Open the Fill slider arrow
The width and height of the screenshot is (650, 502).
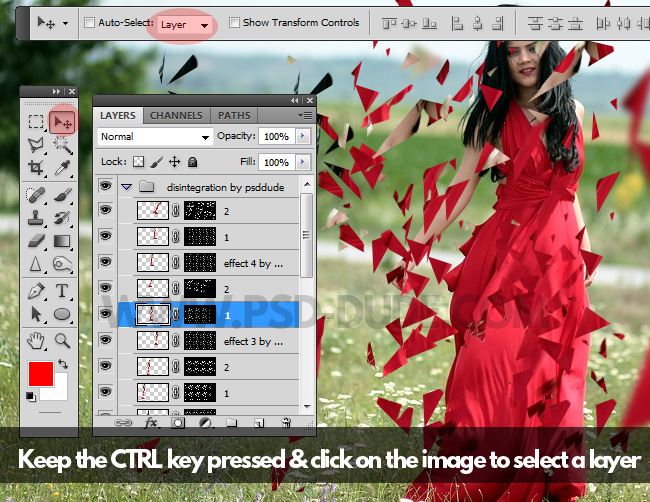303,162
